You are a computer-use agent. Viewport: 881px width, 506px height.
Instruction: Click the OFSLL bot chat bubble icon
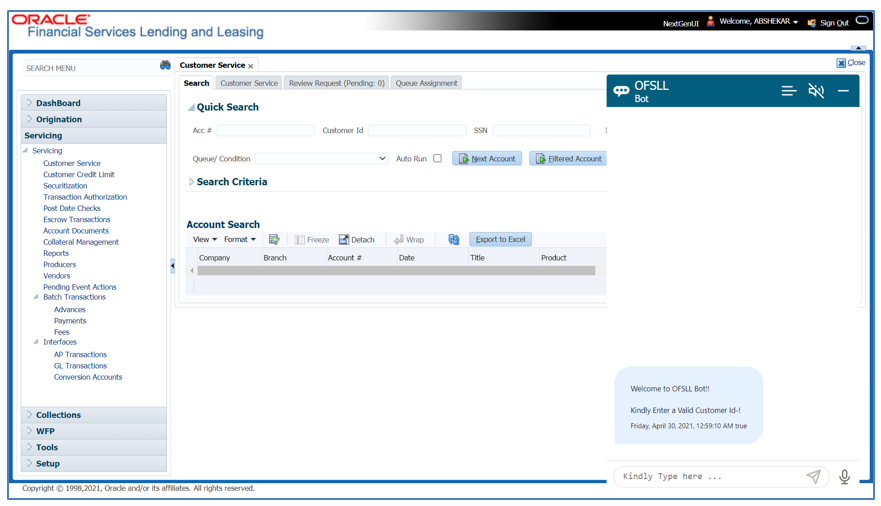tap(621, 91)
